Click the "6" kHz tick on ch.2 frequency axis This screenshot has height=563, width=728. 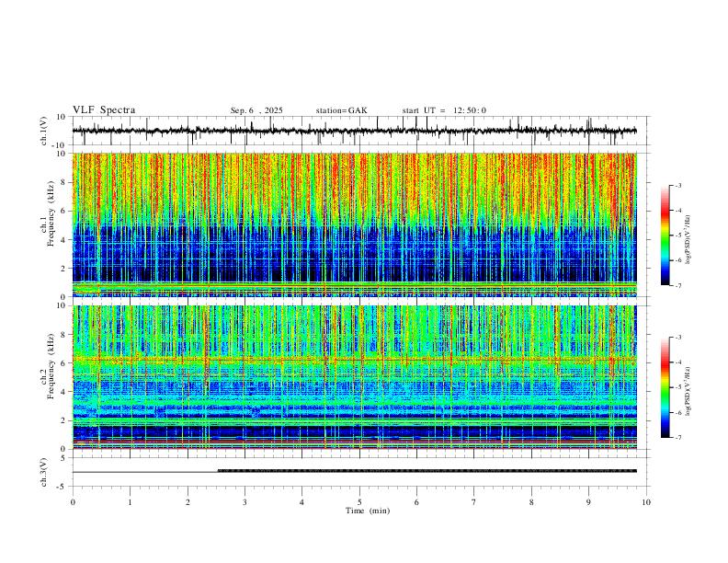click(x=64, y=362)
